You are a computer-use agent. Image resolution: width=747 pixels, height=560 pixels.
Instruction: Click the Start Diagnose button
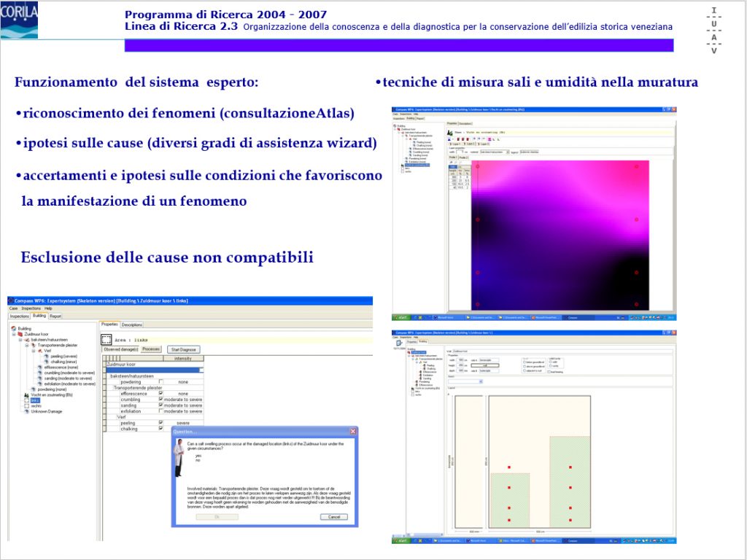183,349
